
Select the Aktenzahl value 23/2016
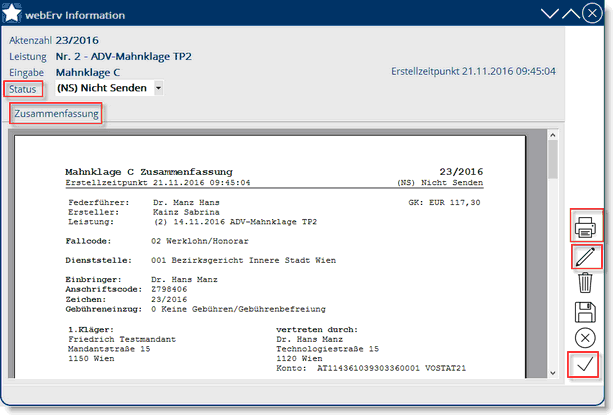pos(76,40)
